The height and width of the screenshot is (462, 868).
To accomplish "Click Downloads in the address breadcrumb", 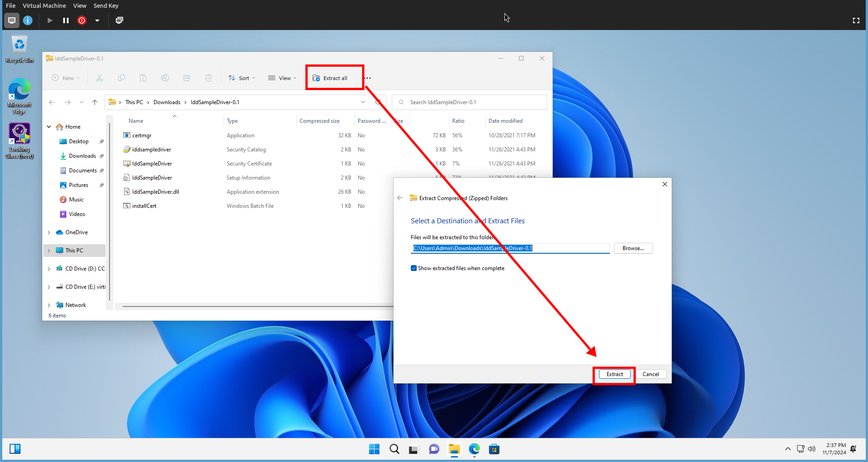I will (167, 102).
